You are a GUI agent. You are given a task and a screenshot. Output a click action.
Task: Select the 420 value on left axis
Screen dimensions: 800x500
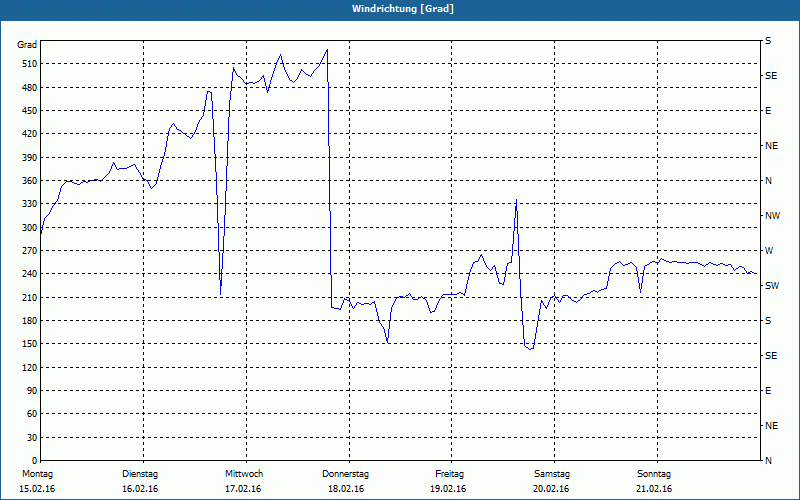click(x=29, y=134)
